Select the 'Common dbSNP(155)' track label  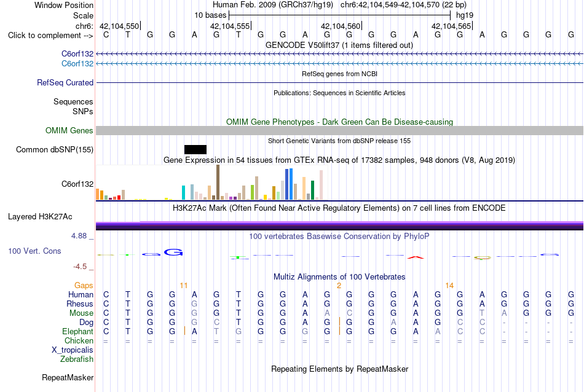(55, 150)
